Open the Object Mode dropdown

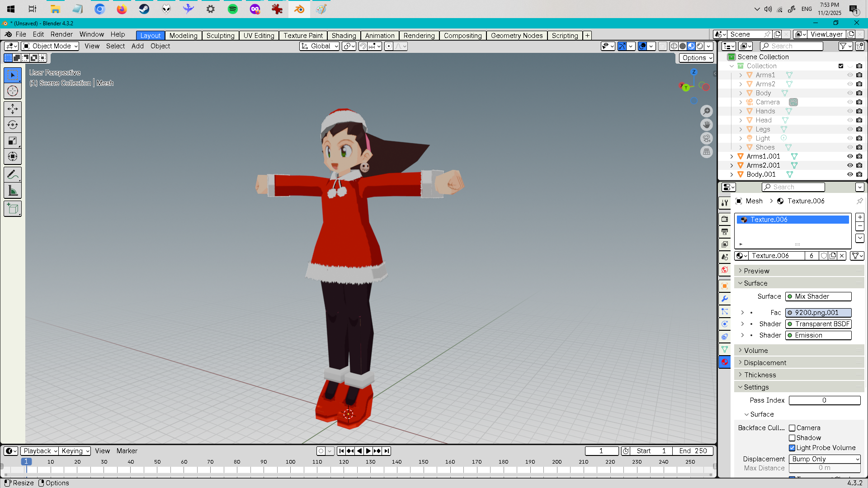(x=50, y=46)
